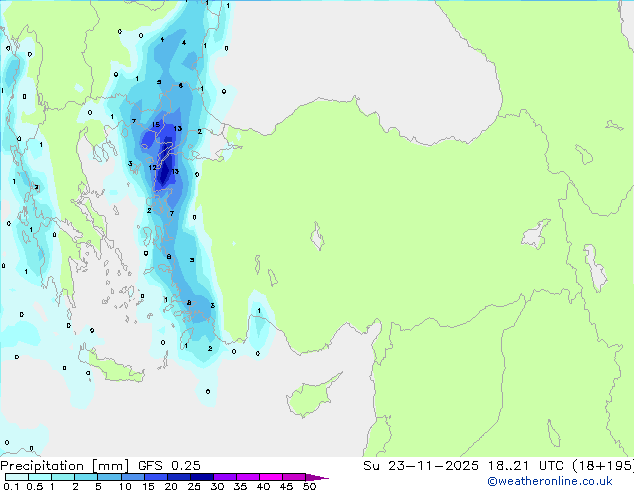
Task: Click the '18..21 UTC' time range text
Action: [525, 466]
